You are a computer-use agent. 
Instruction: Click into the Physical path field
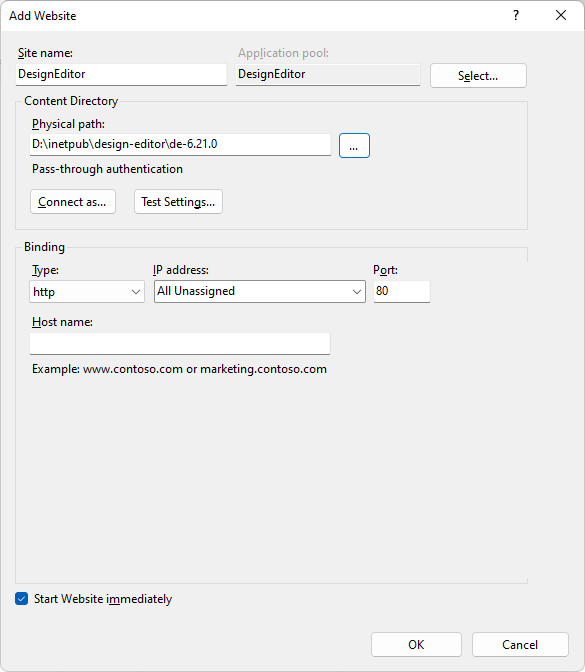[x=180, y=144]
